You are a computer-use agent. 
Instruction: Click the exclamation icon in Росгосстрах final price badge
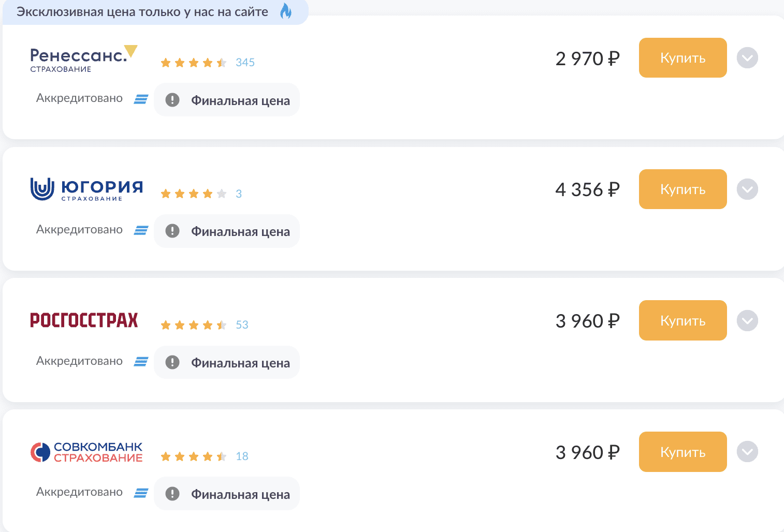click(x=172, y=363)
